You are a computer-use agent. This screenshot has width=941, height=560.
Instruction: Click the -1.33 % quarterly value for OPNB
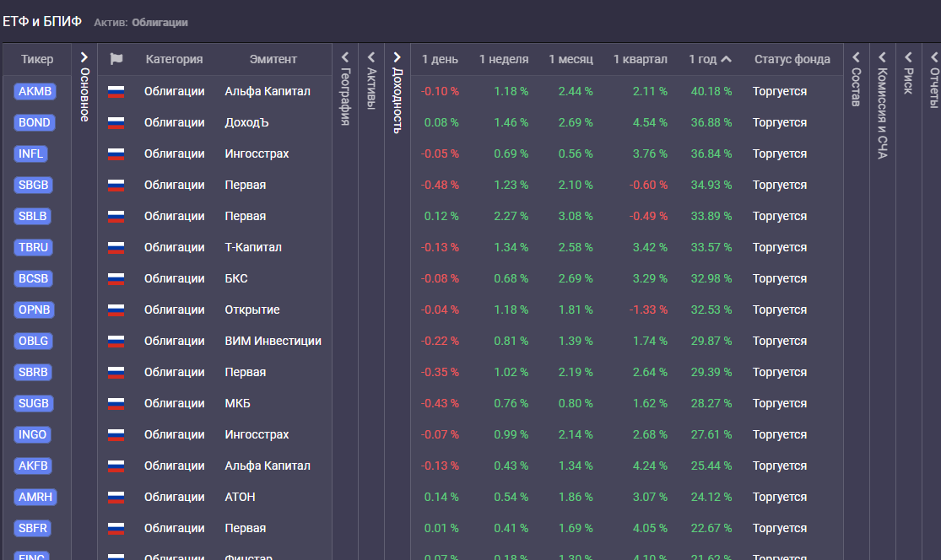click(648, 310)
